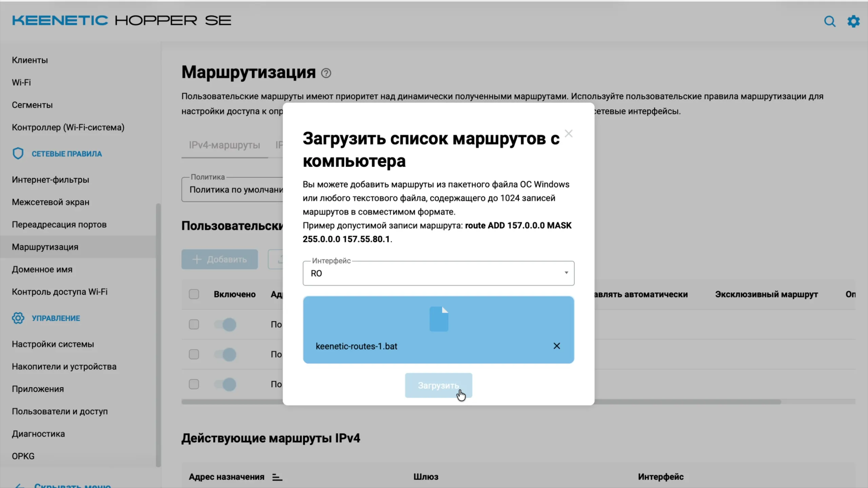Open Пользователи и доступ menu item
Viewport: 868px width, 488px height.
coord(60,411)
